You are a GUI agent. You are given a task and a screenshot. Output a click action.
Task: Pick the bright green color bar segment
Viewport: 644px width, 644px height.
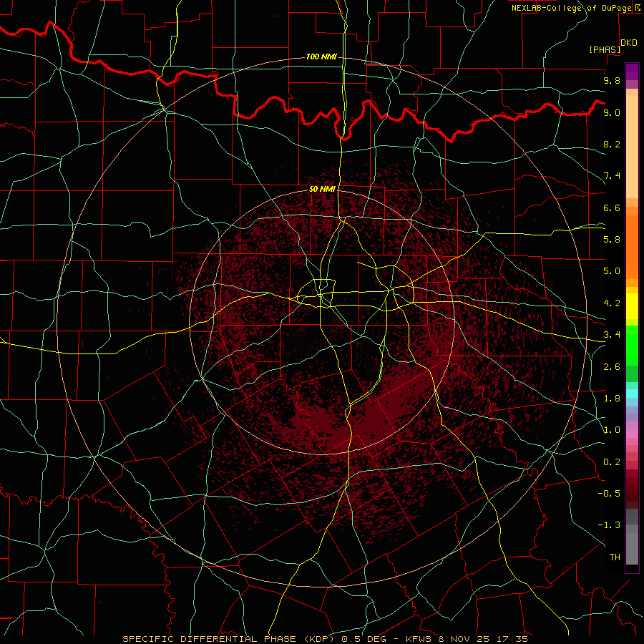tap(632, 346)
